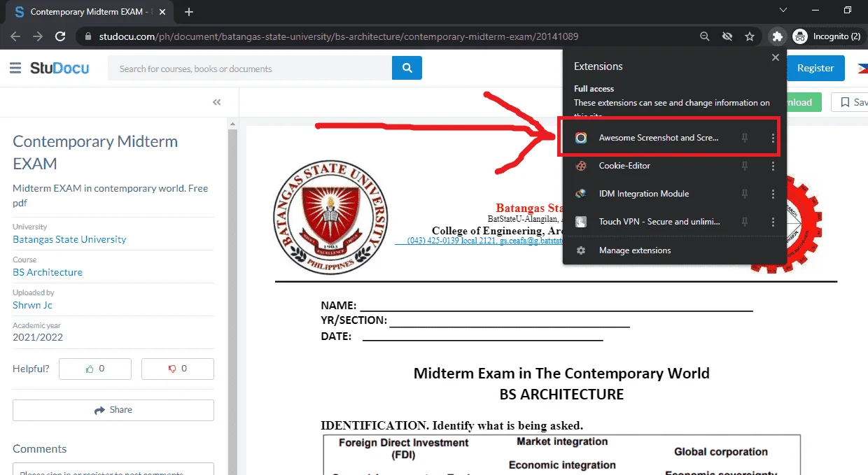This screenshot has height=475, width=868.
Task: Toggle the Extensions puzzle icon
Action: tap(777, 36)
